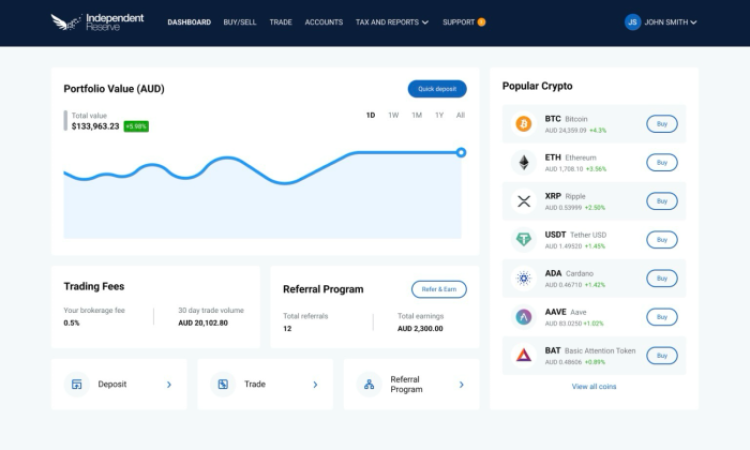Click the BTC Bitcoin name text
750x450 pixels.
click(x=566, y=119)
